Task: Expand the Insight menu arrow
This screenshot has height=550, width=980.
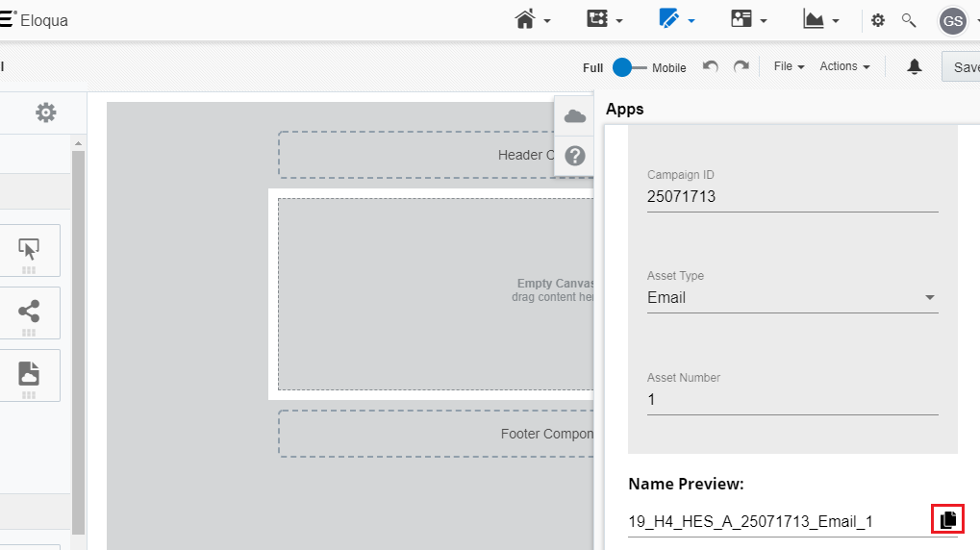Action: pos(836,21)
